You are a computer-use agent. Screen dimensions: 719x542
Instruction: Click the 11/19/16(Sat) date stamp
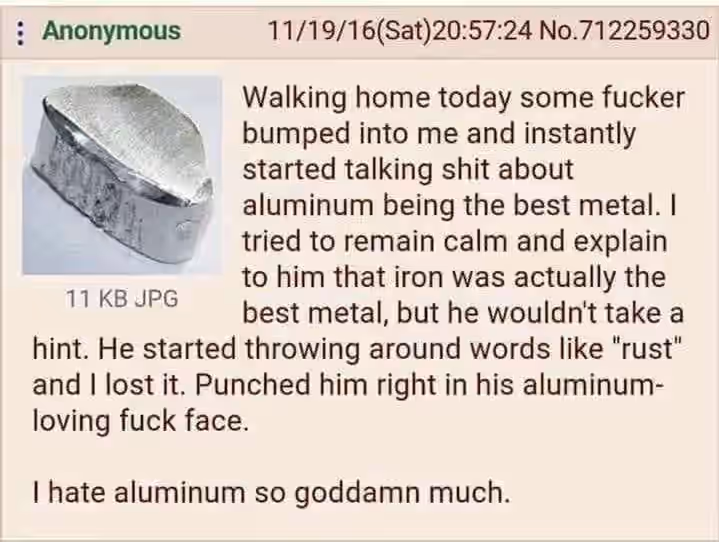350,31
